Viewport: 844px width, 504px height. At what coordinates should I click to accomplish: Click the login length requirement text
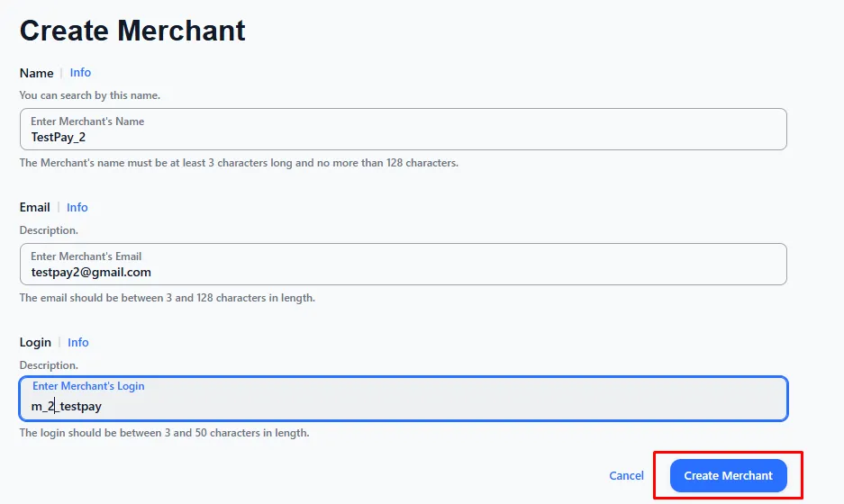coord(164,433)
